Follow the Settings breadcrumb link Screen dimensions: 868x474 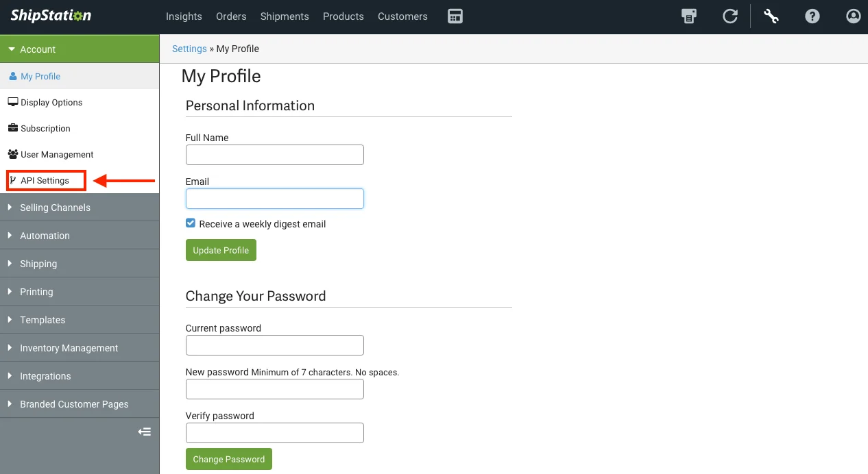(189, 49)
